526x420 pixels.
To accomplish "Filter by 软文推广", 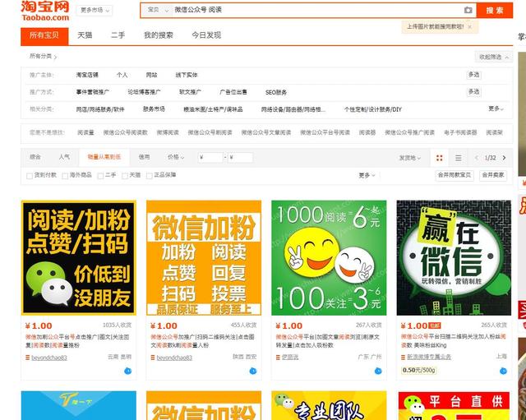I will pyautogui.click(x=190, y=92).
